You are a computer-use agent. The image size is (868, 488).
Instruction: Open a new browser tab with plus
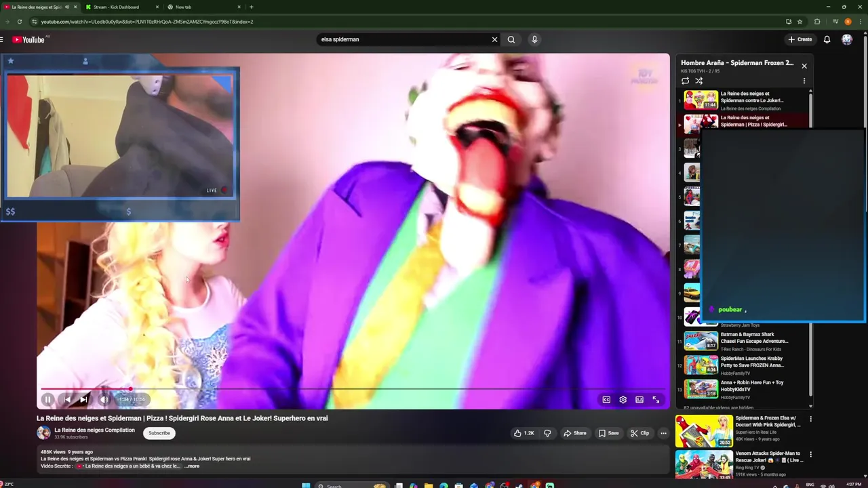(x=252, y=7)
